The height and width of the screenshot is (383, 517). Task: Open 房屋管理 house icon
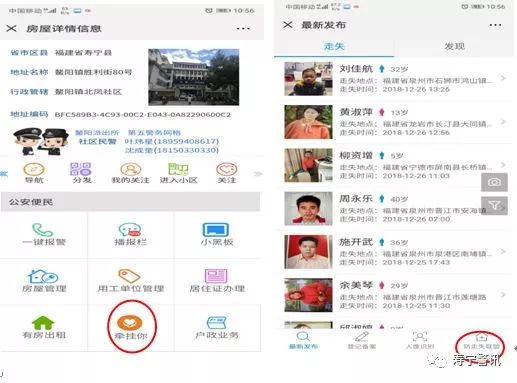coord(43,276)
